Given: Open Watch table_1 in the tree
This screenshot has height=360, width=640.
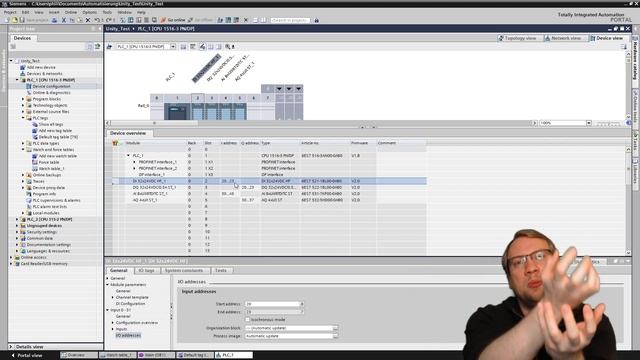Looking at the screenshot, I should [x=51, y=169].
